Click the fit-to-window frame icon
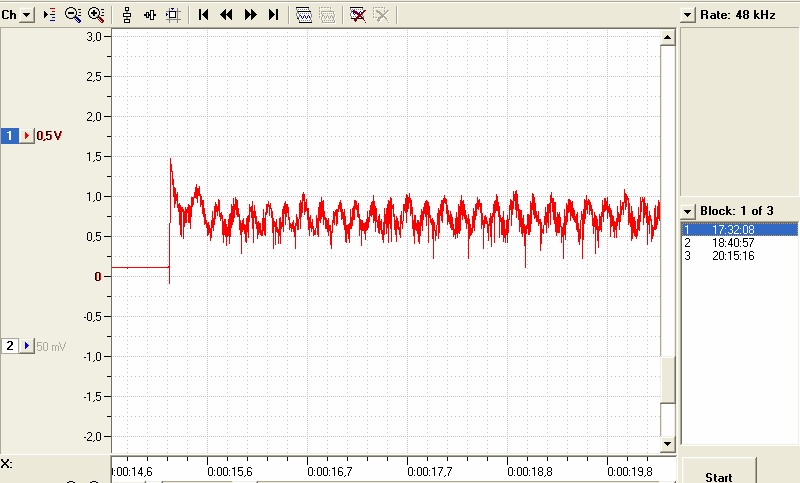 tap(173, 15)
